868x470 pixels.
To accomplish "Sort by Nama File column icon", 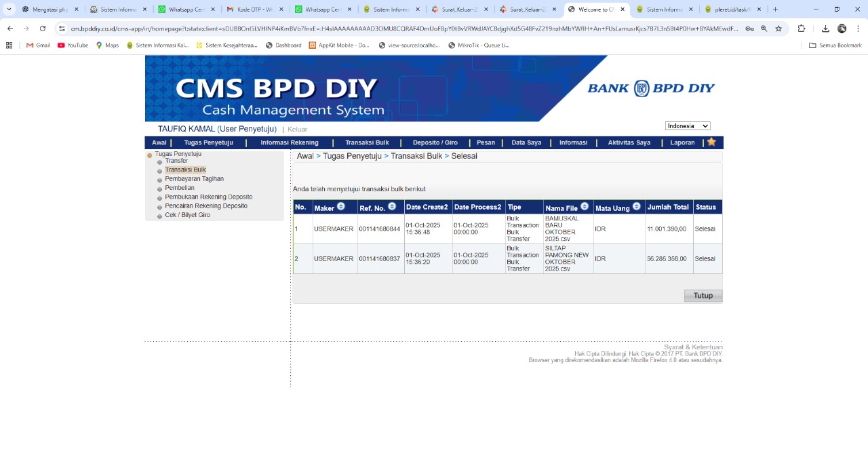I will pos(585,206).
